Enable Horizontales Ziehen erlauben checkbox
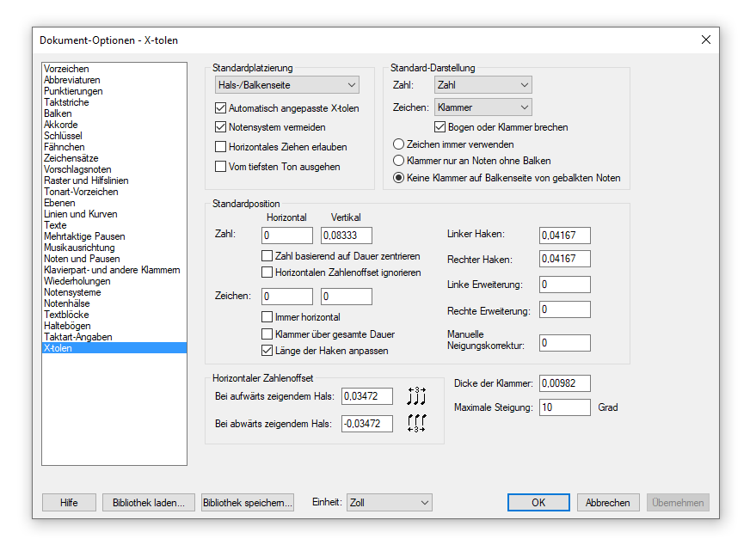This screenshot has width=756, height=557. coord(220,146)
